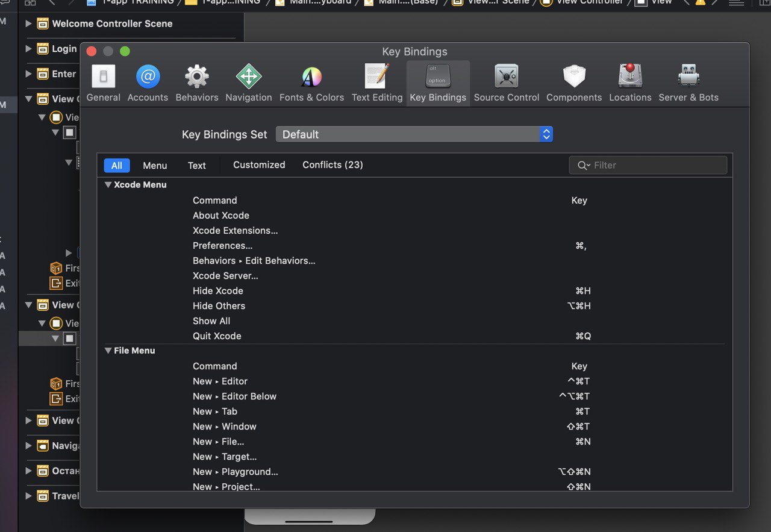This screenshot has width=771, height=532.
Task: Click the Travel… scene icon in outline
Action: click(x=43, y=496)
